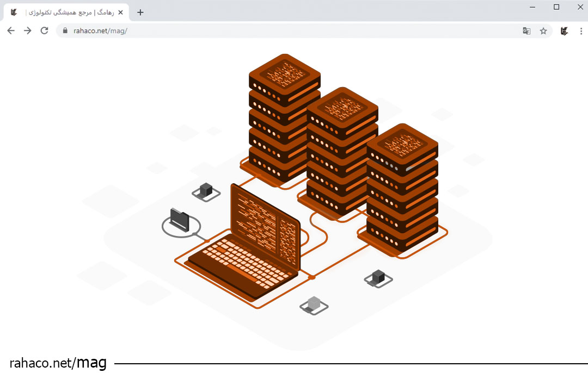Open the Chrome three-dot menu
The height and width of the screenshot is (373, 588).
tap(580, 31)
